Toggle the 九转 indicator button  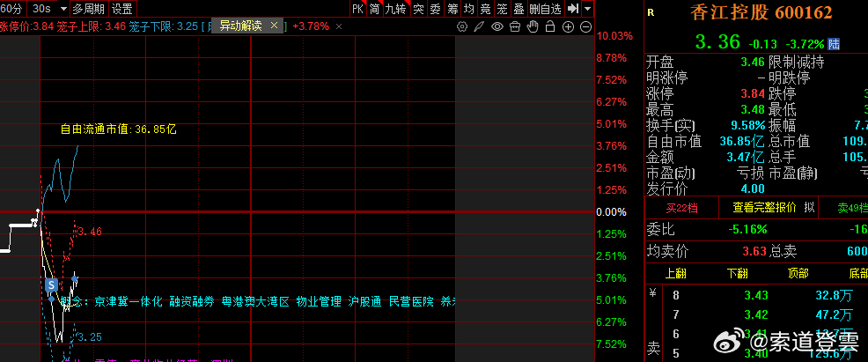pos(396,9)
